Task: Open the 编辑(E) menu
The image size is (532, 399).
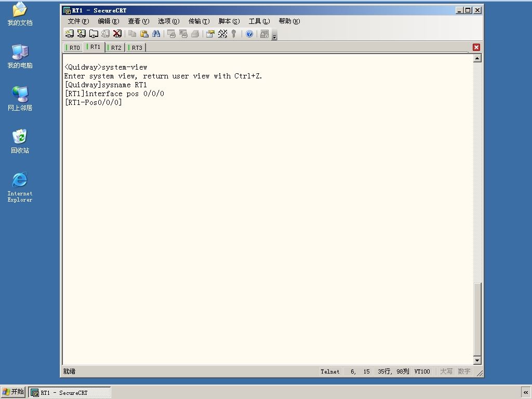Action: [x=109, y=21]
